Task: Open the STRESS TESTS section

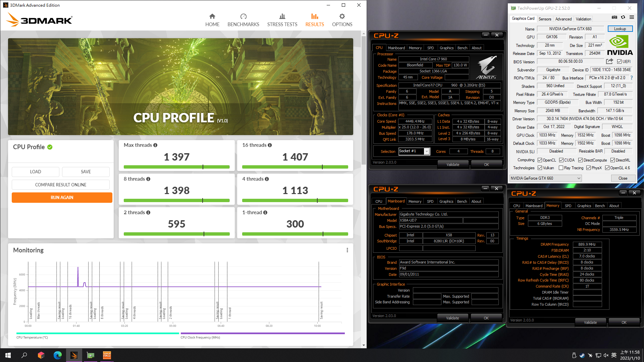Action: pyautogui.click(x=282, y=20)
